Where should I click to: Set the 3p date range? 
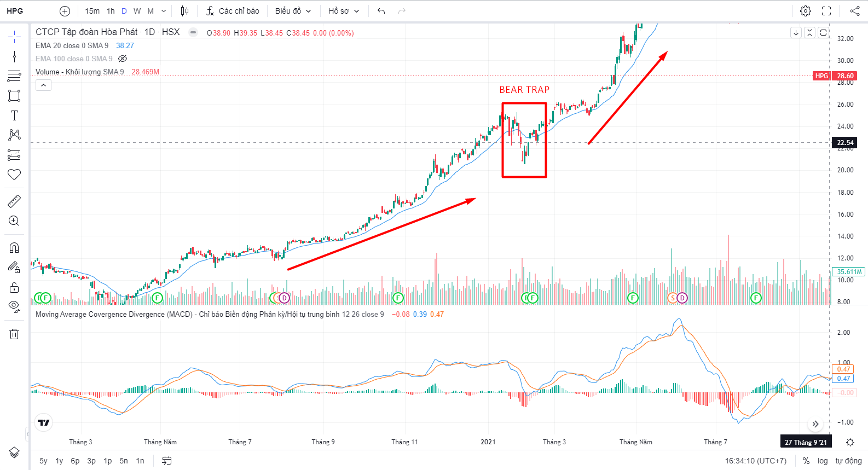pyautogui.click(x=91, y=461)
